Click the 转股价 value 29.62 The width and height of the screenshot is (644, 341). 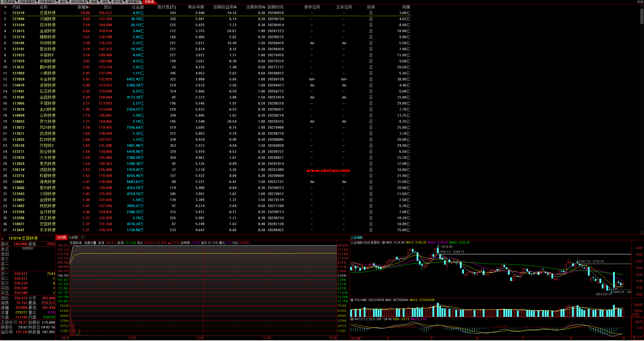(23, 327)
